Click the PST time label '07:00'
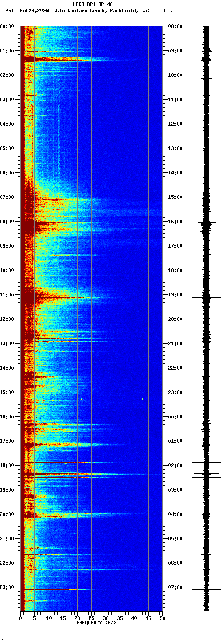 (7, 197)
